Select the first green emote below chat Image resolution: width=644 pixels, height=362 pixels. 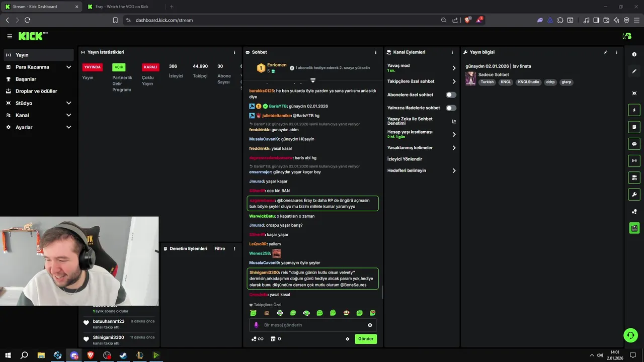click(x=254, y=313)
